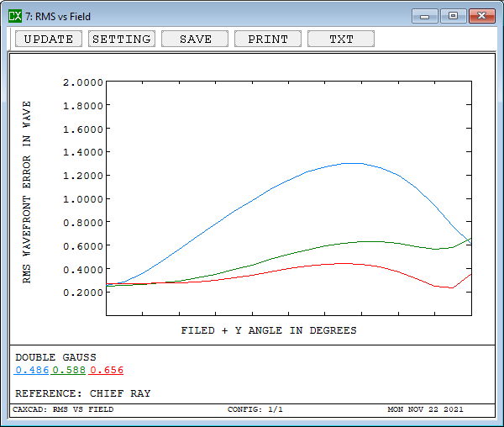
Task: Minimize the RMS vs Field window
Action: [424, 16]
